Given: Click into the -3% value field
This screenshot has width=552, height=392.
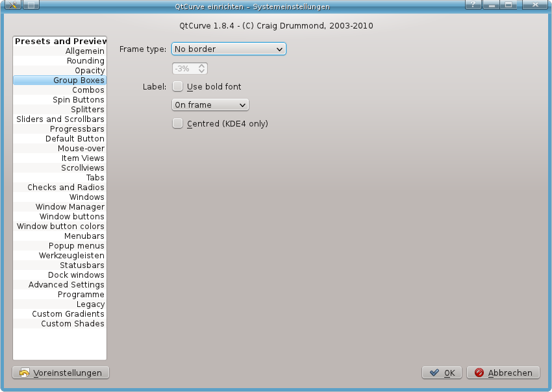Looking at the screenshot, I should (x=184, y=68).
